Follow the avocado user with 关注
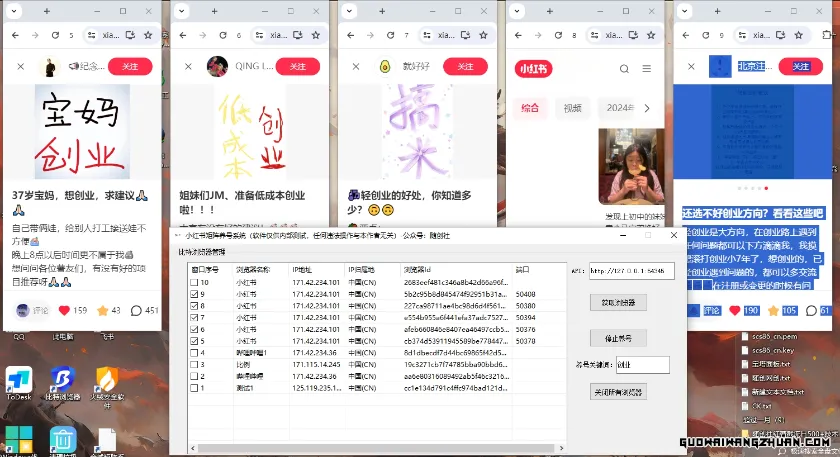This screenshot has width=840, height=457. [x=466, y=66]
